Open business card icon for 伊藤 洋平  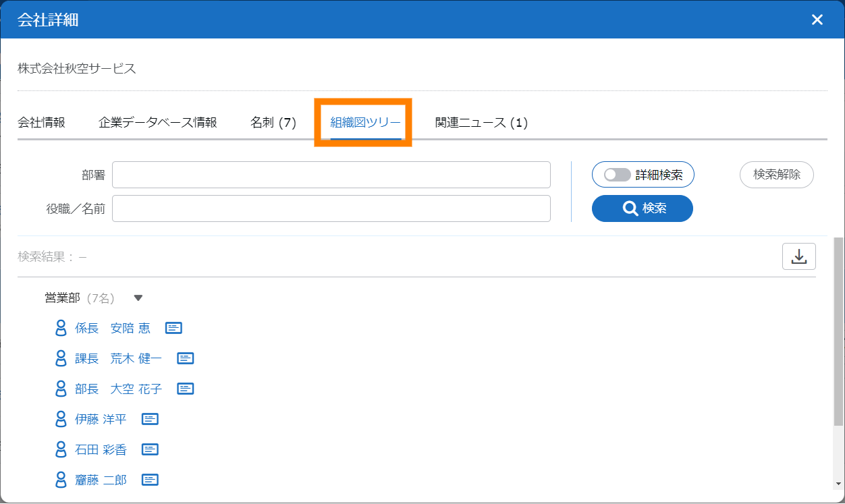pyautogui.click(x=150, y=419)
